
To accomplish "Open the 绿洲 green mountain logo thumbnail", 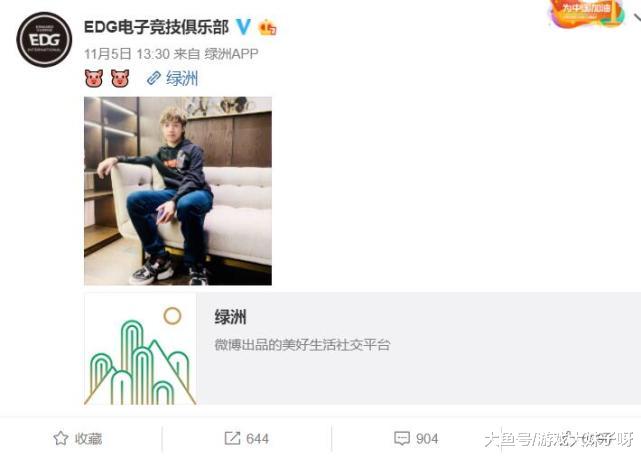I will pos(140,350).
